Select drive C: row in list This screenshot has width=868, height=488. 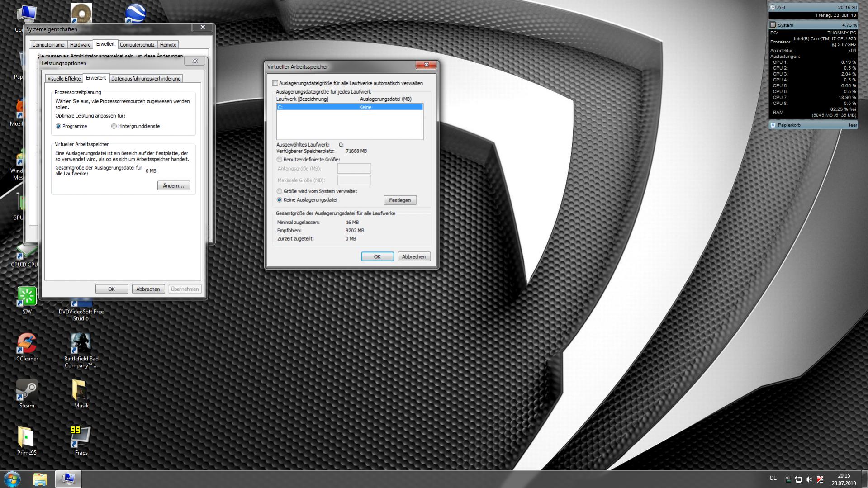(x=350, y=107)
